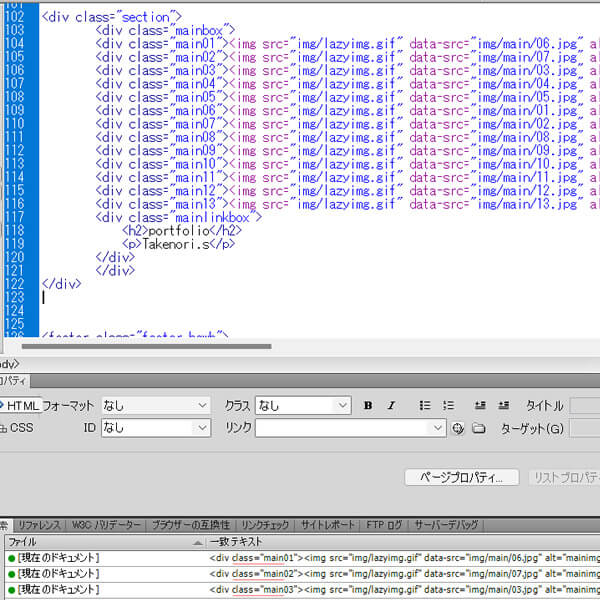
Task: Expand the ID dropdown list
Action: pos(202,428)
